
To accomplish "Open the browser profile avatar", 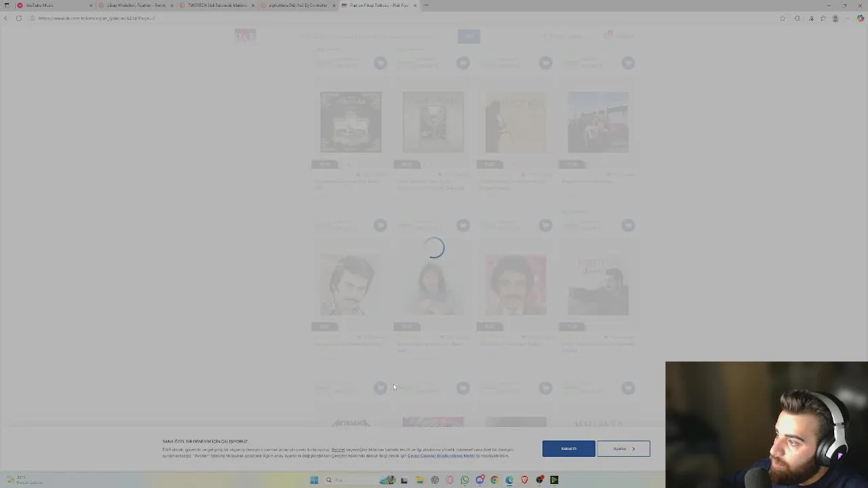I will point(835,18).
